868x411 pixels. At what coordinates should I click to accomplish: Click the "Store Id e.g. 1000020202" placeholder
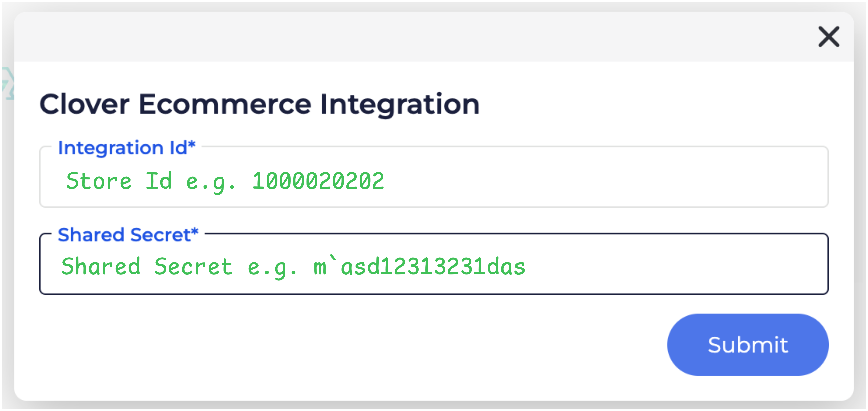tap(225, 181)
